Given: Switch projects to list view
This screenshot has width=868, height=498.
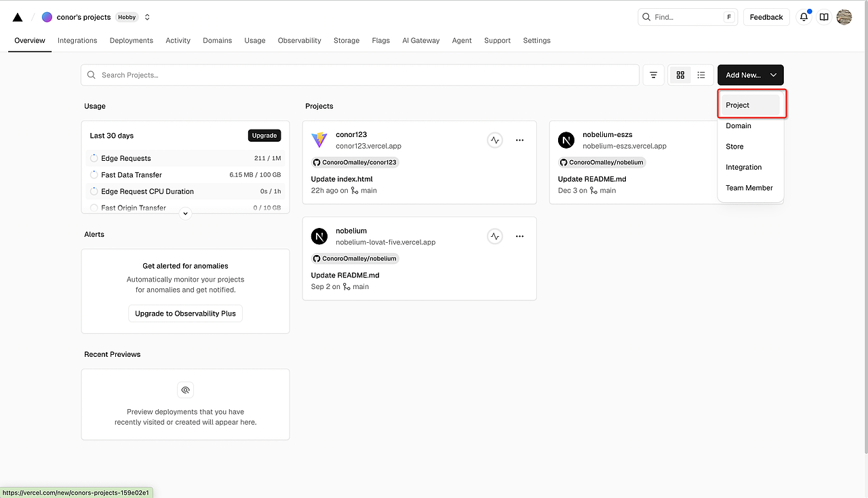Looking at the screenshot, I should click(x=701, y=75).
